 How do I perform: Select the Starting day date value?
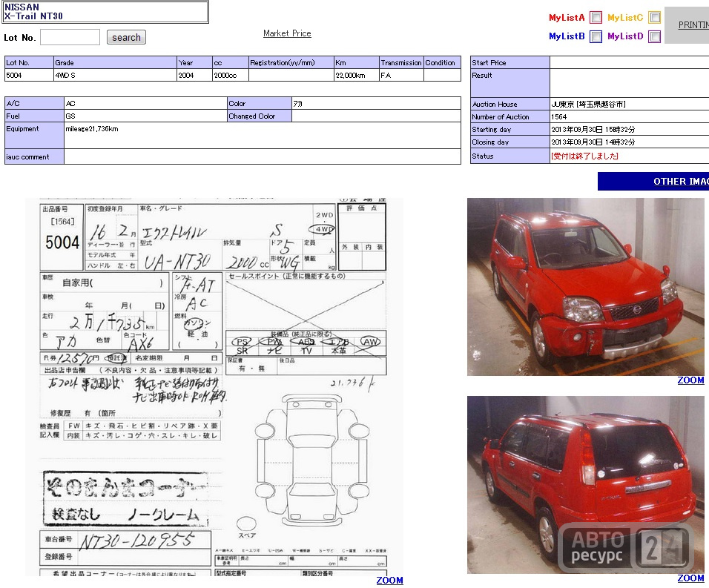click(x=593, y=129)
